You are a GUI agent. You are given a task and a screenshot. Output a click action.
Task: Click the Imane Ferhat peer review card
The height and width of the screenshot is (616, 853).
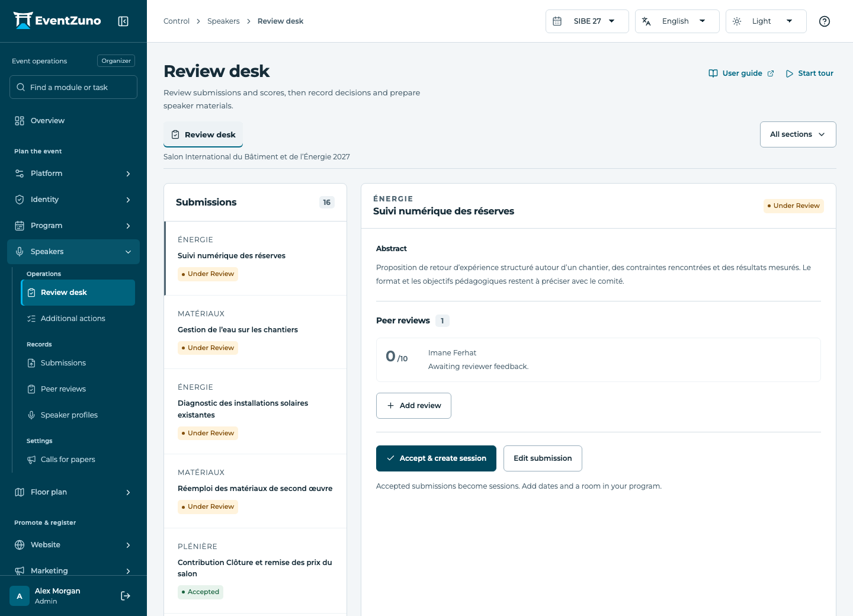point(598,360)
